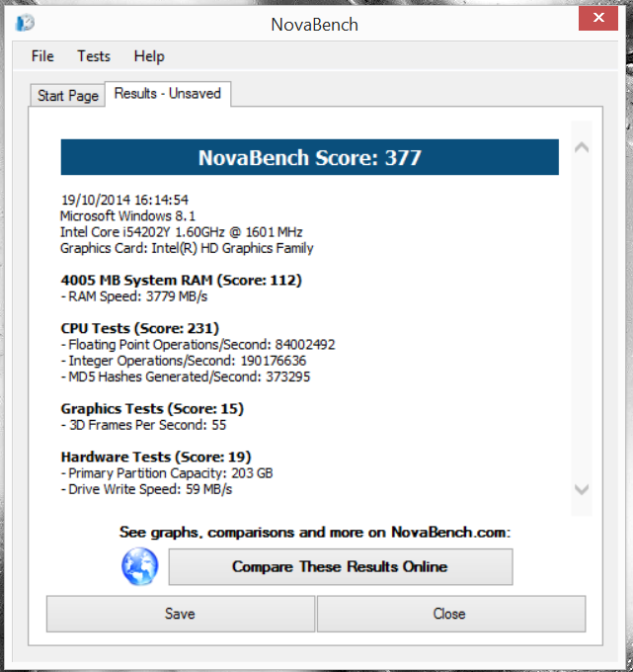Click the scroll up arrow in results
The height and width of the screenshot is (672, 633).
pyautogui.click(x=582, y=147)
